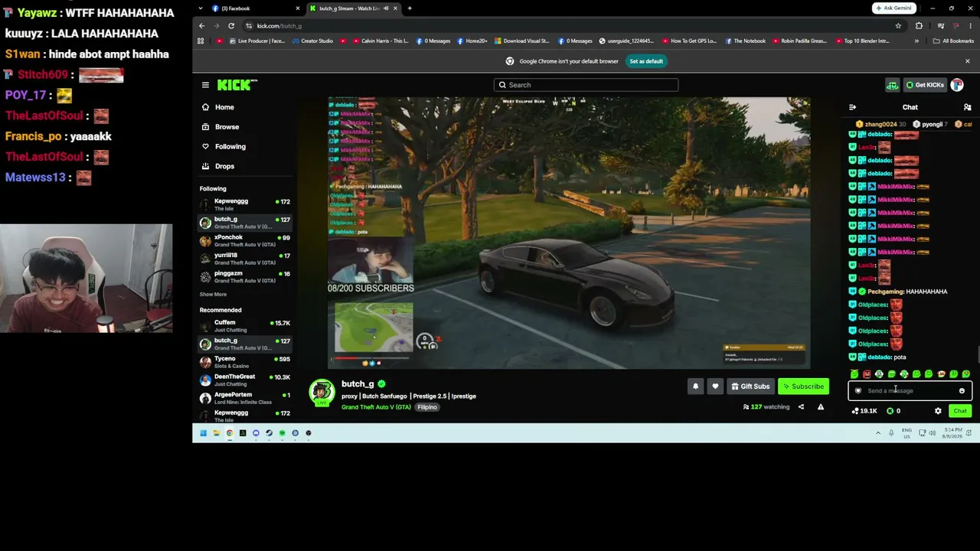Expand hidden bookmarks overflow chevron
Viewport: 980px width, 551px height.
click(x=916, y=41)
